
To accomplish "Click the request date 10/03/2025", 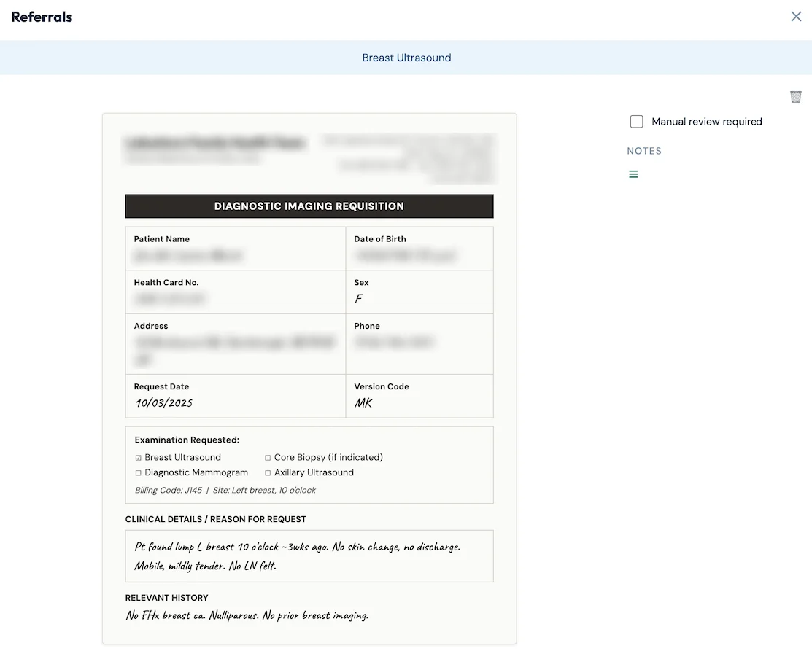I will coord(164,403).
